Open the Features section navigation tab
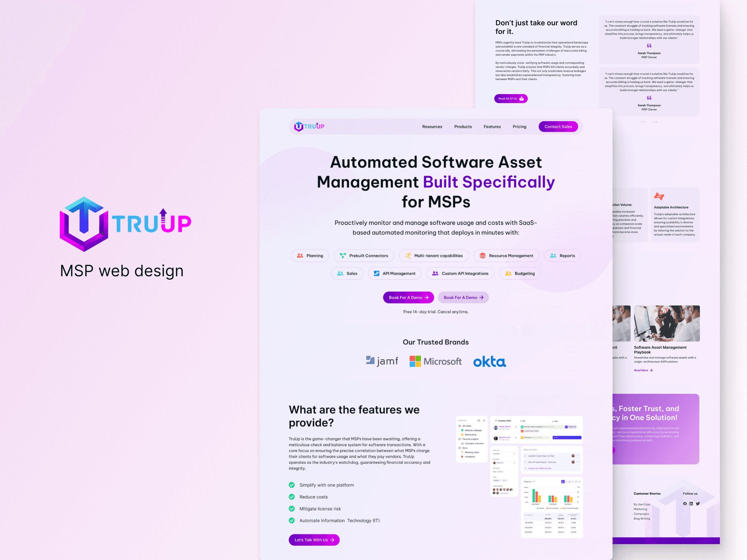The height and width of the screenshot is (560, 747). pyautogui.click(x=493, y=126)
